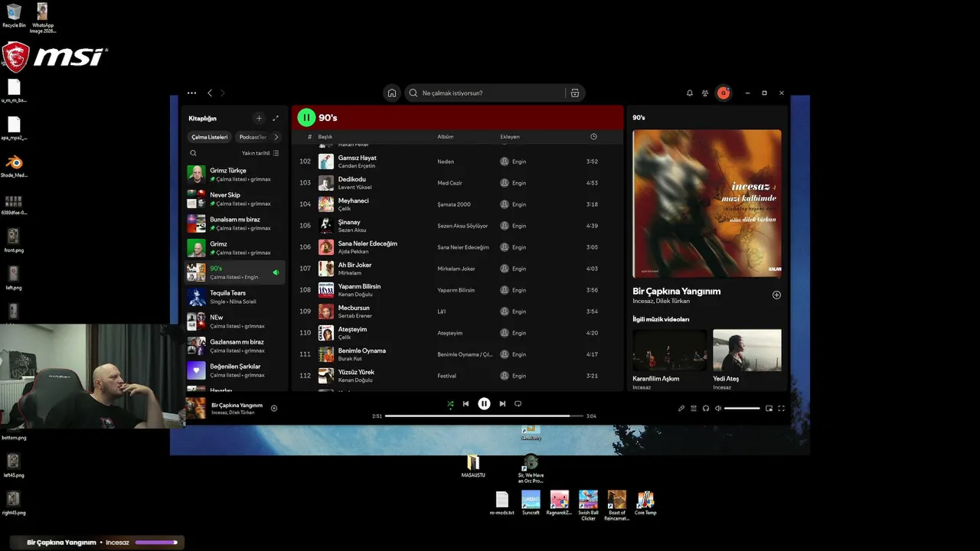Open the Beğenilen Şarkılar playlist
This screenshot has height=551, width=980.
236,370
